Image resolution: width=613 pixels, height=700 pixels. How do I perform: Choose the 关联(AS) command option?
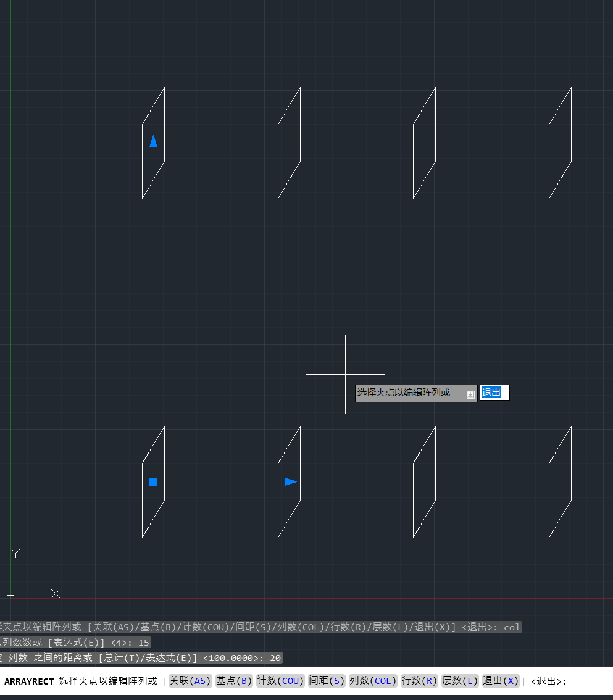point(190,681)
